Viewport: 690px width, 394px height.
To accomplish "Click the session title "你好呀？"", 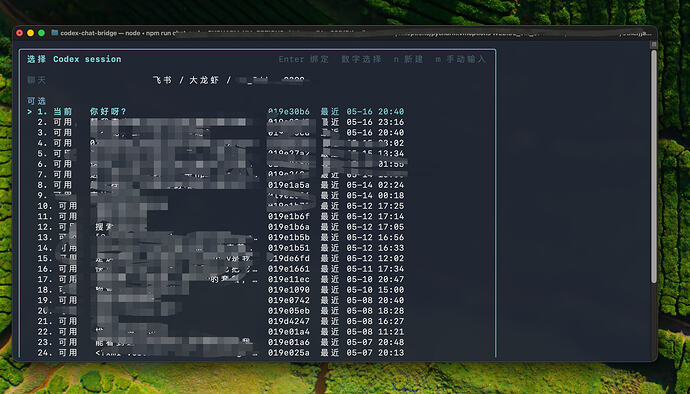I will pyautogui.click(x=108, y=112).
